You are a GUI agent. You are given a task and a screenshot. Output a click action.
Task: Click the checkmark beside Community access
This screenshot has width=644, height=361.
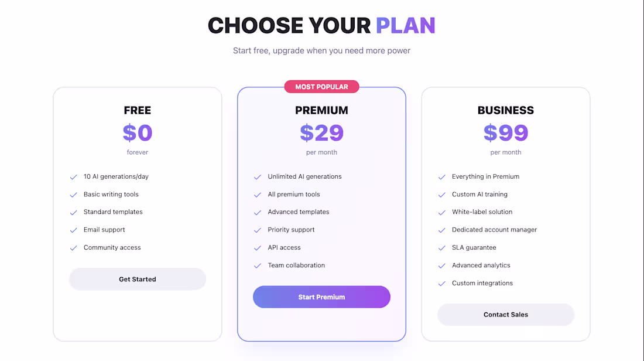coord(73,247)
